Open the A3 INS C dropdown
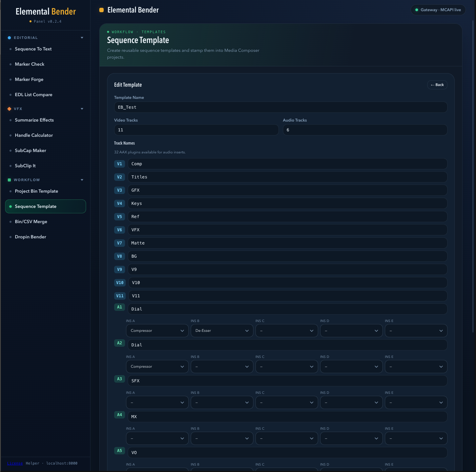The image size is (476, 472). pos(287,403)
